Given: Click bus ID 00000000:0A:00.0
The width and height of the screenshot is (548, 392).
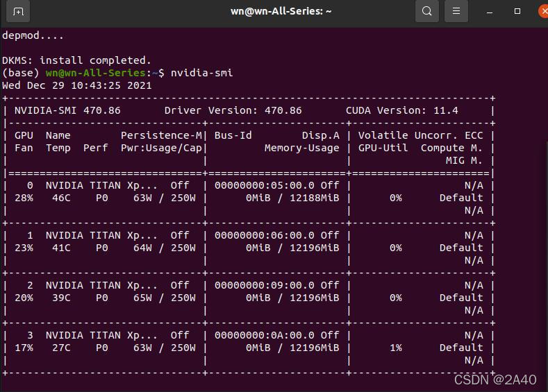Looking at the screenshot, I should tap(264, 334).
